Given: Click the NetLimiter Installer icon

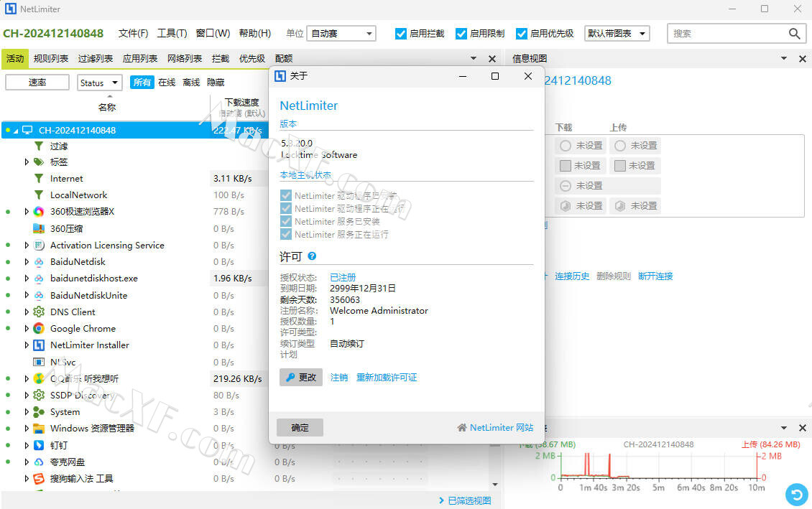Looking at the screenshot, I should click(x=39, y=345).
